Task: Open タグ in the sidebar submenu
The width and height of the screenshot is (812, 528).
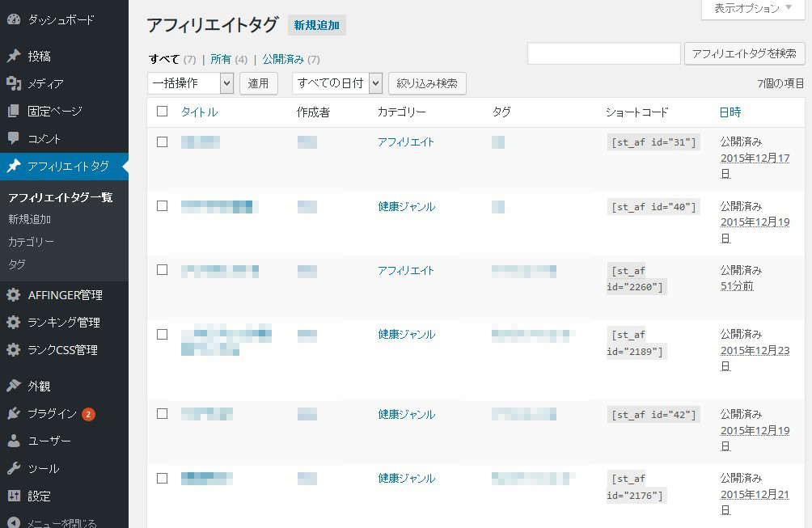Action: 16,264
